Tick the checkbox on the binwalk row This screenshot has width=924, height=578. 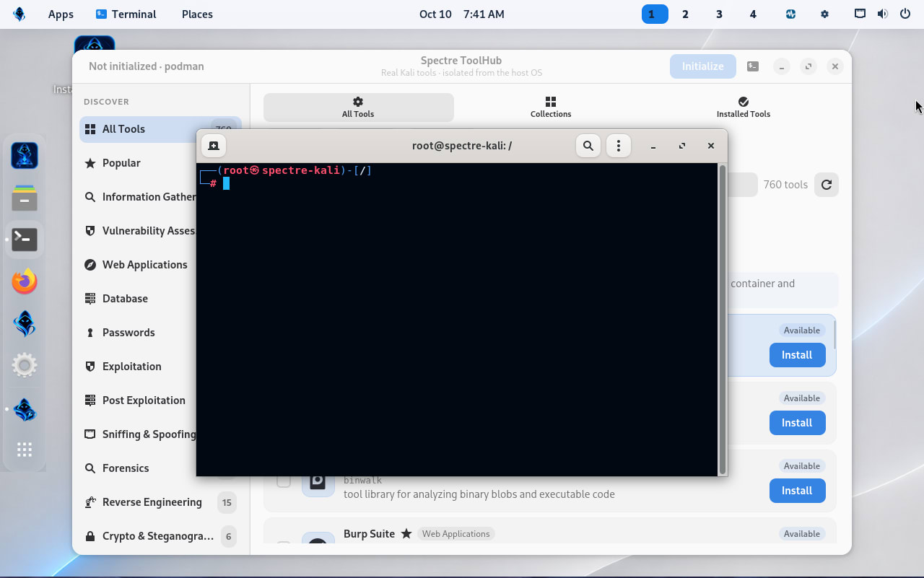[284, 481]
